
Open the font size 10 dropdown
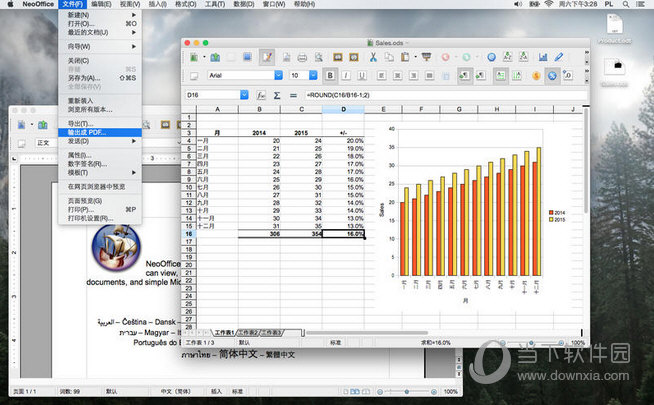coord(313,75)
